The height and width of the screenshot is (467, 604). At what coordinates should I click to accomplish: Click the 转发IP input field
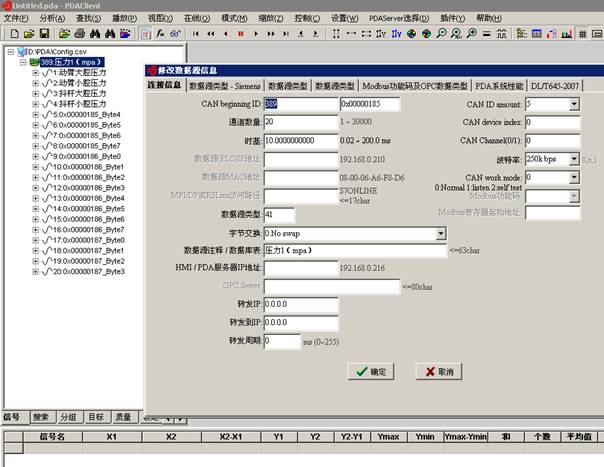click(x=301, y=304)
